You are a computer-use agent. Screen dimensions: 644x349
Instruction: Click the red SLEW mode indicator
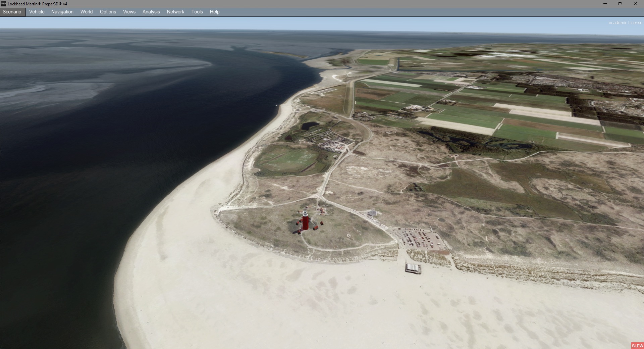[x=637, y=346]
